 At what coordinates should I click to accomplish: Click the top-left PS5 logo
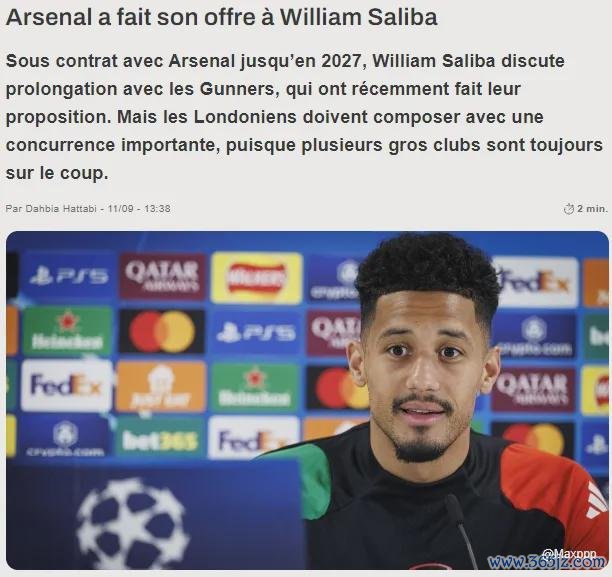[x=69, y=277]
